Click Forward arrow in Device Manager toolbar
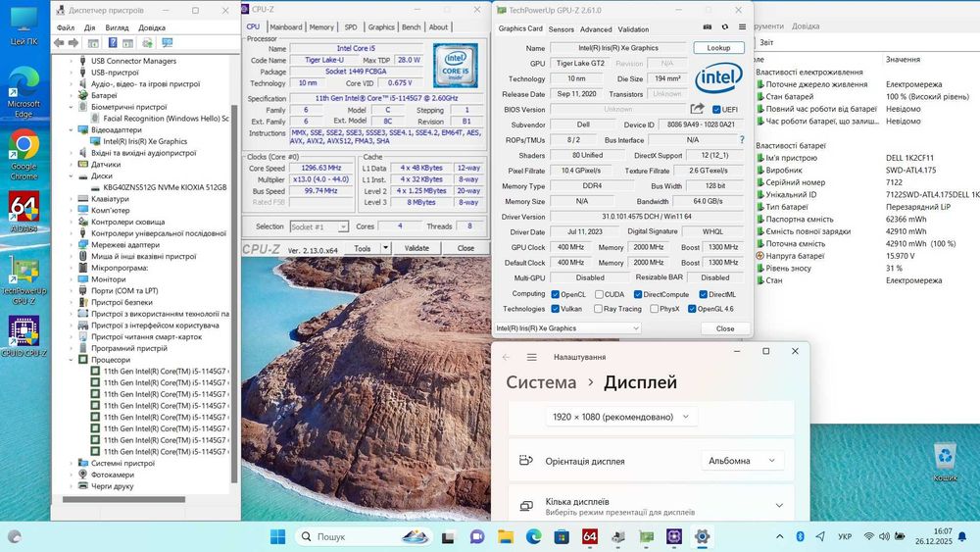Screen dimensions: 980x552 pyautogui.click(x=73, y=42)
